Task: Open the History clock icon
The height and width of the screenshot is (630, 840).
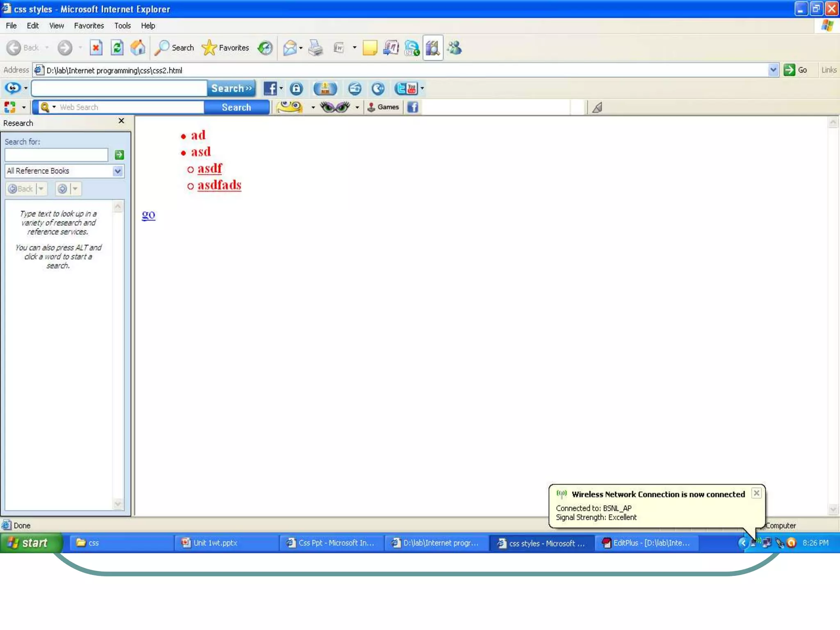Action: pyautogui.click(x=265, y=48)
